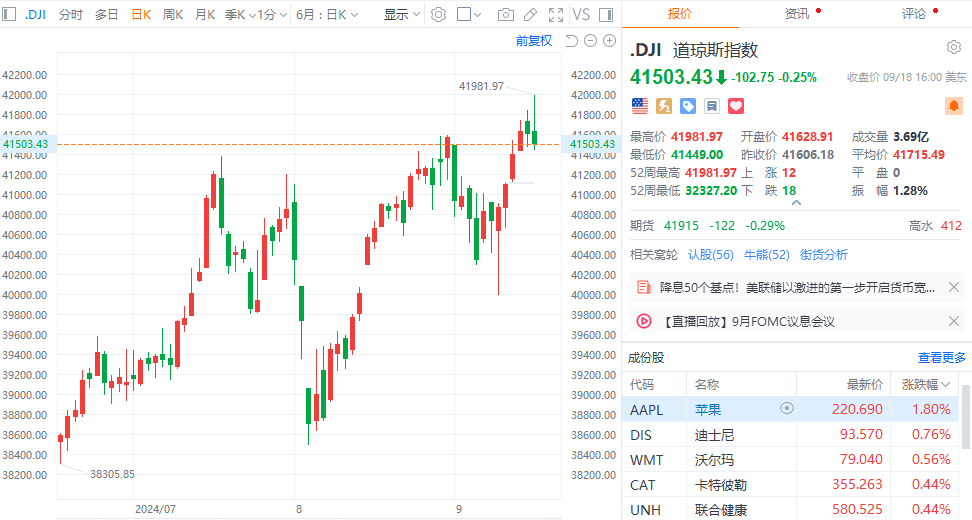Toggle favorite with red heart icon
This screenshot has width=972, height=520.
coord(736,106)
